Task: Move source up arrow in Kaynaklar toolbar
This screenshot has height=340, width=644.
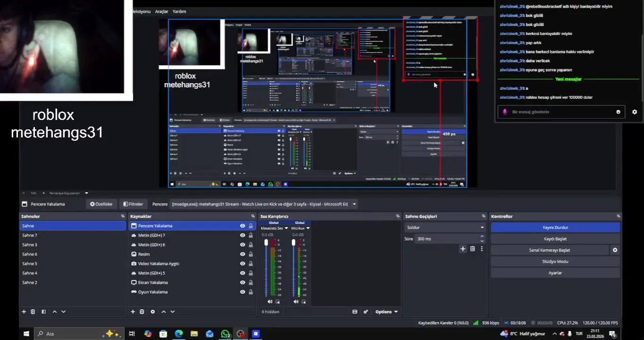Action: pyautogui.click(x=163, y=312)
